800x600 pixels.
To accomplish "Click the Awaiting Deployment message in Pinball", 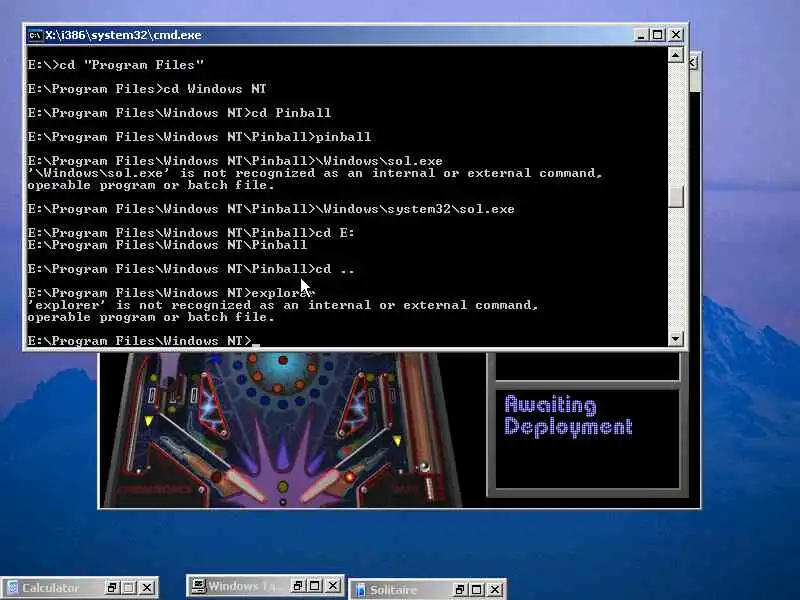I will (x=568, y=416).
